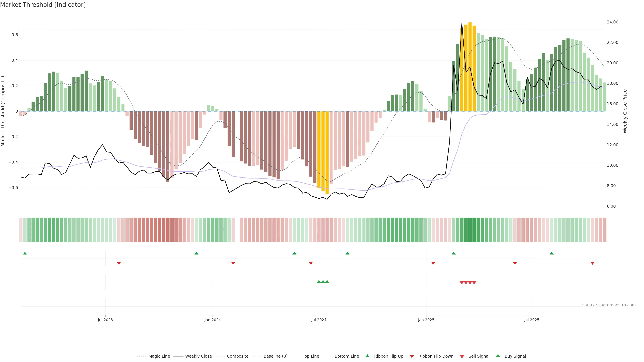The height and width of the screenshot is (362, 644).
Task: Click the leftmost green buy signal triangle
Action: tap(319, 282)
